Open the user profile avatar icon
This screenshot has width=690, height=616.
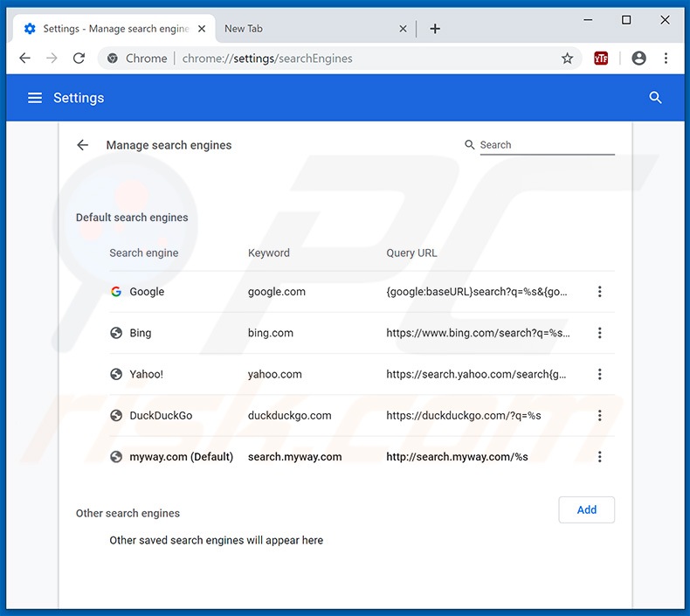[x=638, y=59]
